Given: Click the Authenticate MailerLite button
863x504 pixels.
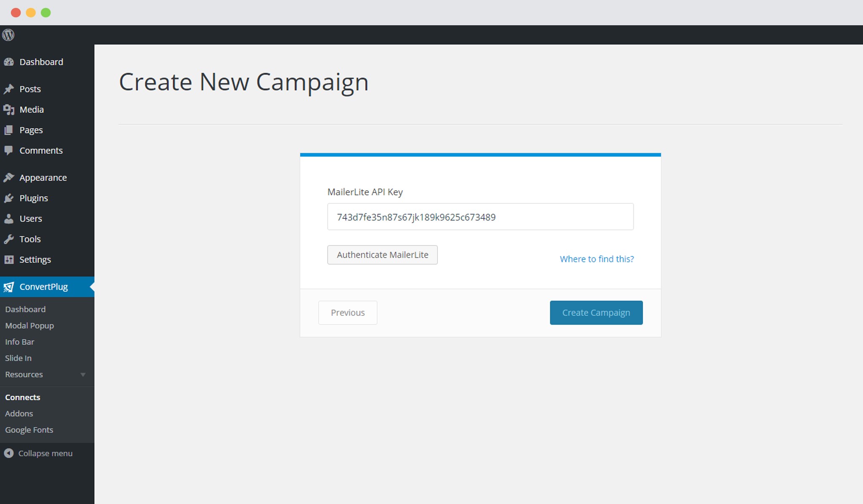Looking at the screenshot, I should click(383, 254).
